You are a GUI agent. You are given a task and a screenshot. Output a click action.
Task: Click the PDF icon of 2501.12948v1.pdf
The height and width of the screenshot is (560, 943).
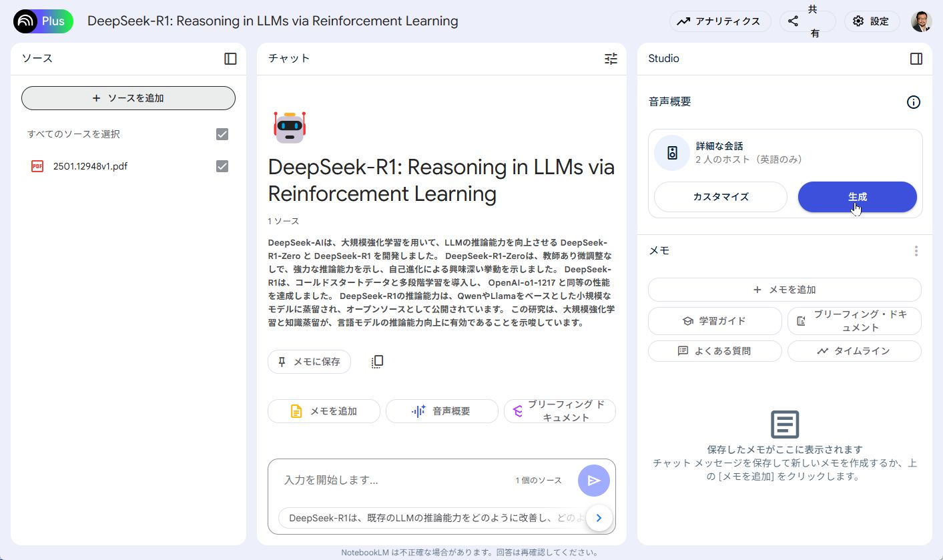[x=37, y=166]
